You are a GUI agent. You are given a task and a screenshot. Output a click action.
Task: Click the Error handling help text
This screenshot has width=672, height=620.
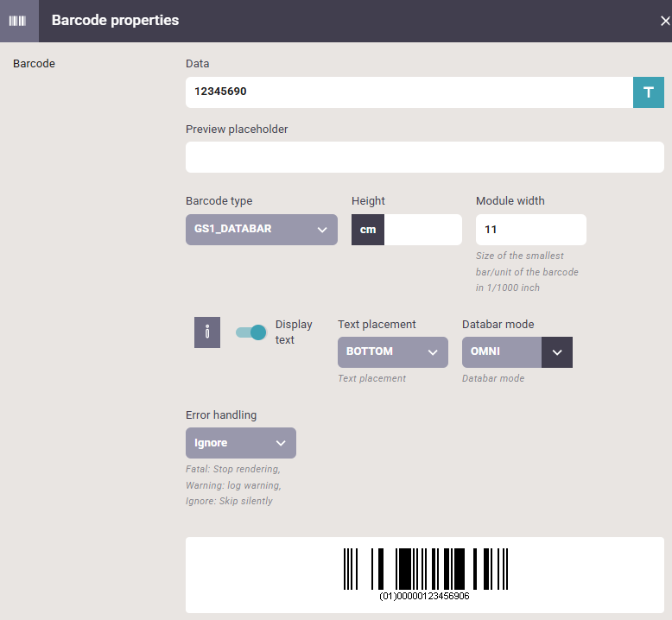(233, 485)
